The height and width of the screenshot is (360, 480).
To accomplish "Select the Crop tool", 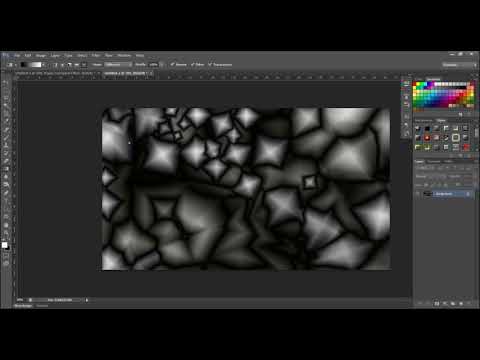I will tap(6, 114).
